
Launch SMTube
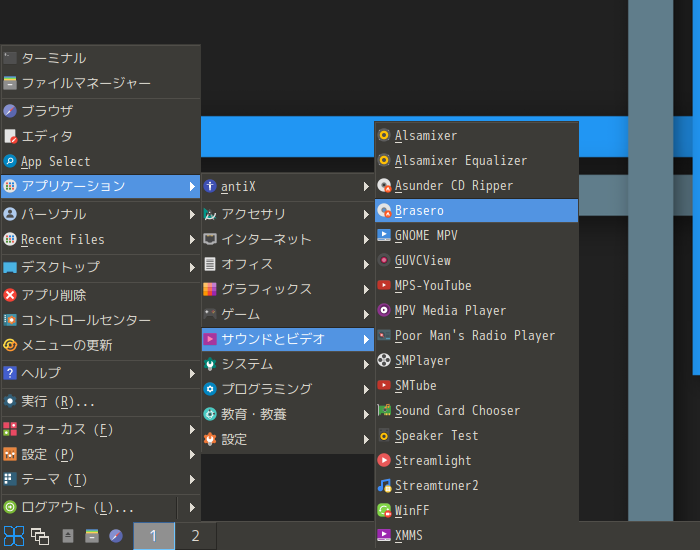click(x=477, y=385)
